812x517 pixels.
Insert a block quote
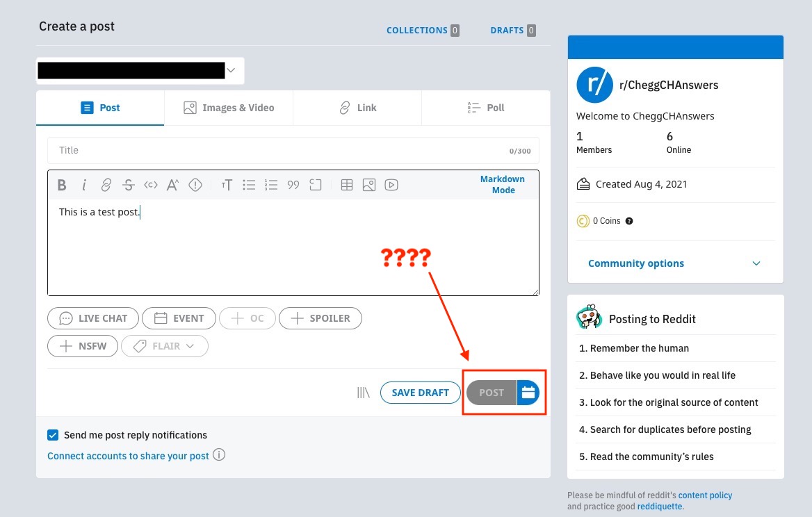(293, 185)
